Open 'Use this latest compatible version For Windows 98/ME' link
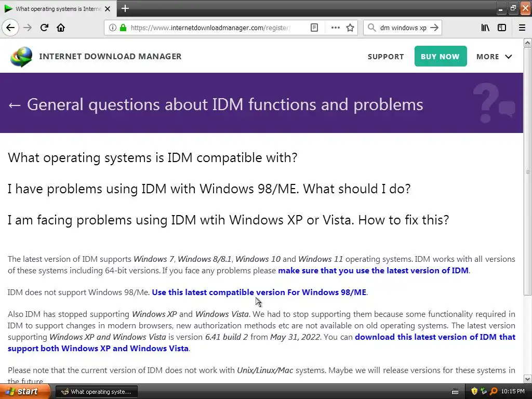Image resolution: width=532 pixels, height=399 pixels. coord(259,292)
